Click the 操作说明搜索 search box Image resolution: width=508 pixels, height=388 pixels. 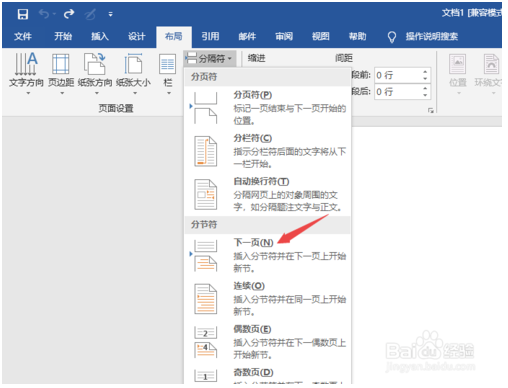[432, 36]
